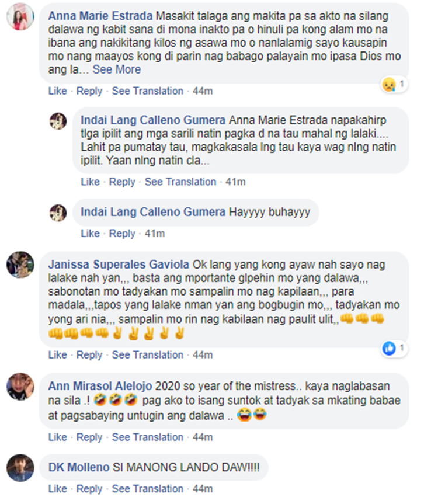Click the thumbs-up reaction icon on Janissa's comment

click(389, 349)
